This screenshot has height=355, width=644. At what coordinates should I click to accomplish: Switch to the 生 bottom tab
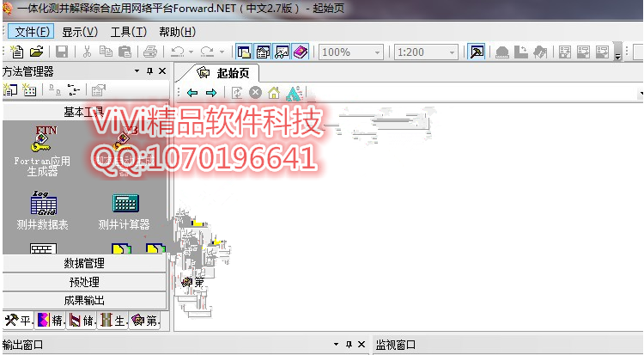click(x=112, y=320)
